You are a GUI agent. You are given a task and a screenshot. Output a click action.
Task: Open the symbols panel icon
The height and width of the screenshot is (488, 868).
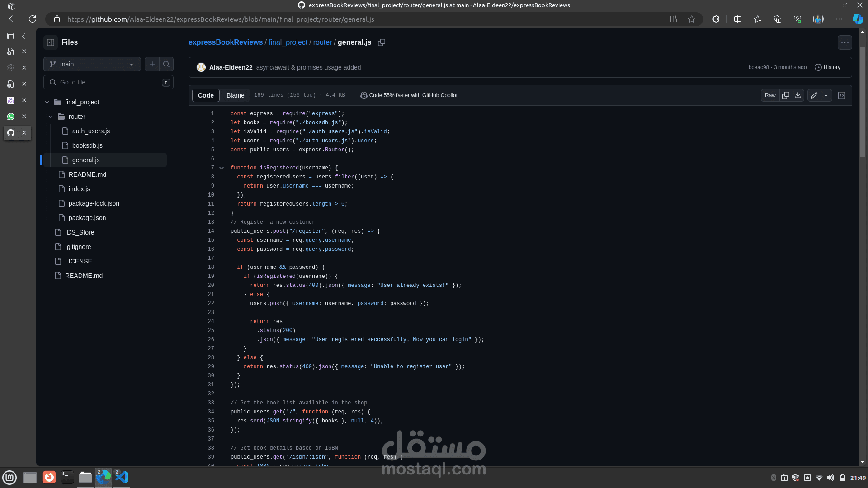[842, 95]
